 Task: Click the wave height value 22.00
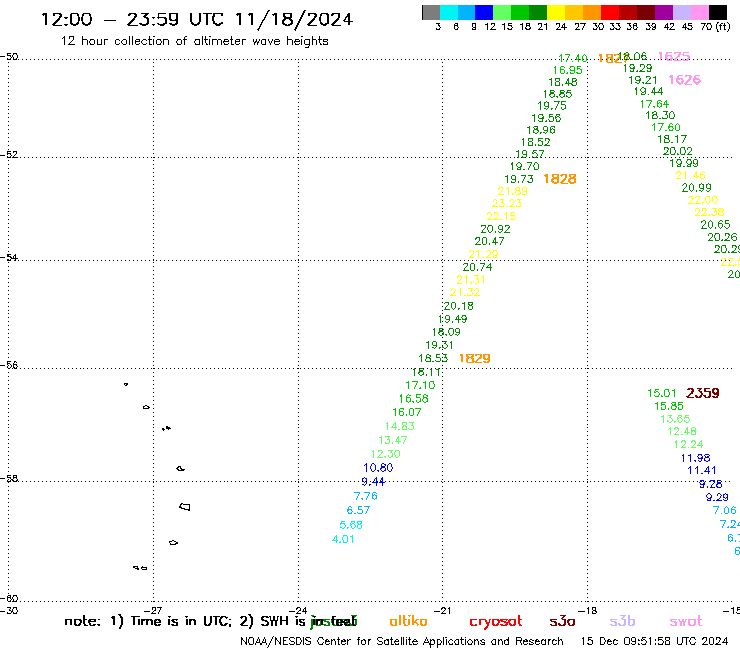point(703,200)
